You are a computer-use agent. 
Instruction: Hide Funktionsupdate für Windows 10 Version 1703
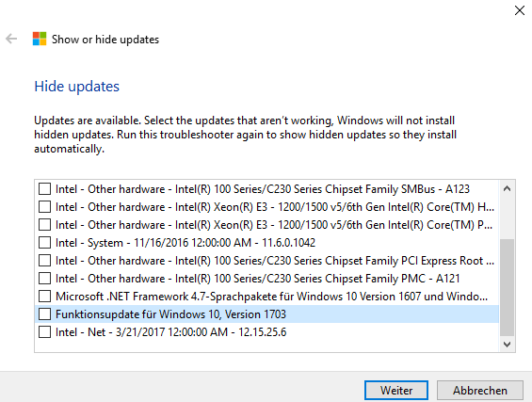click(x=44, y=314)
